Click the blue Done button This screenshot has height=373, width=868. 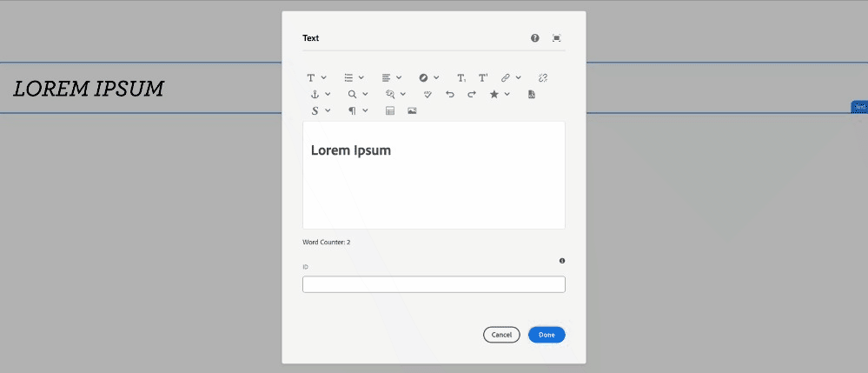547,335
